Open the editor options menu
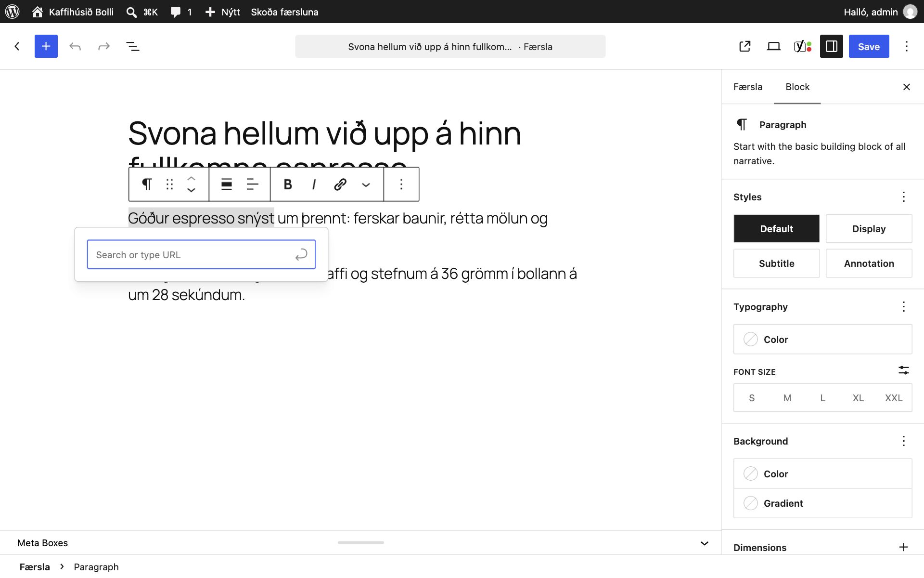924x578 pixels. tap(907, 46)
